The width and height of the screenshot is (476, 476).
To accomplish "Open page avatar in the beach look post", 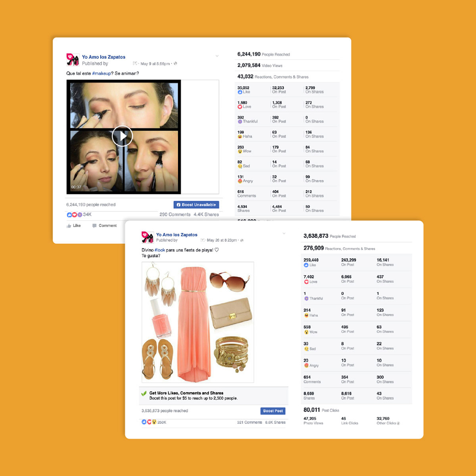I will [x=148, y=237].
